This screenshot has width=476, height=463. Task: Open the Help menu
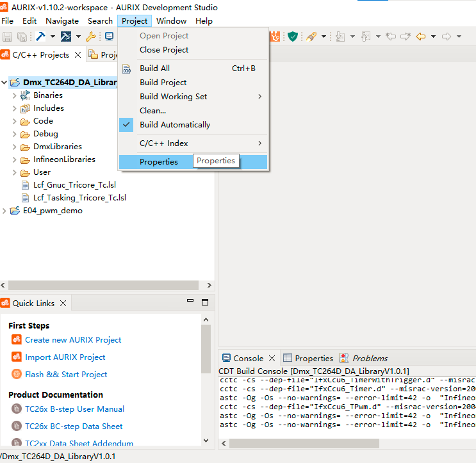(x=204, y=21)
